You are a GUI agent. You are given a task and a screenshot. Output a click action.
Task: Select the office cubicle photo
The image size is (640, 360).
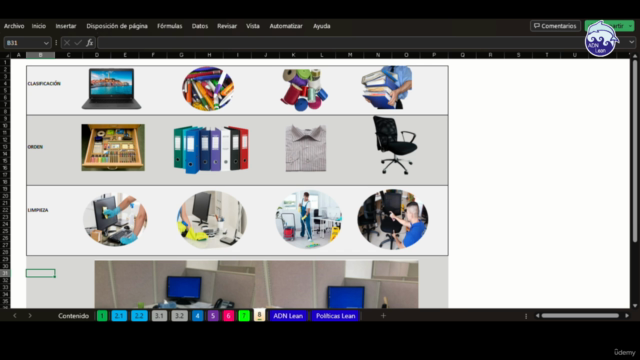click(256, 284)
